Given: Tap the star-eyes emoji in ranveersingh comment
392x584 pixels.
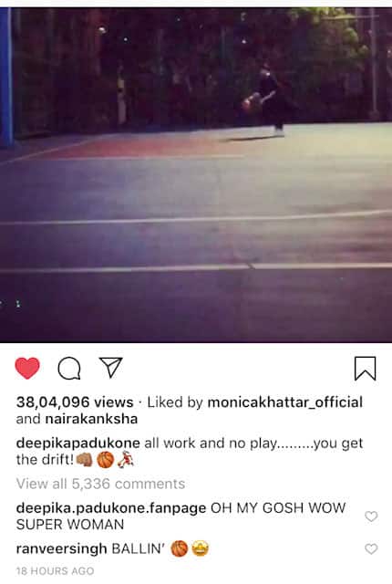Looking at the screenshot, I should tap(201, 548).
